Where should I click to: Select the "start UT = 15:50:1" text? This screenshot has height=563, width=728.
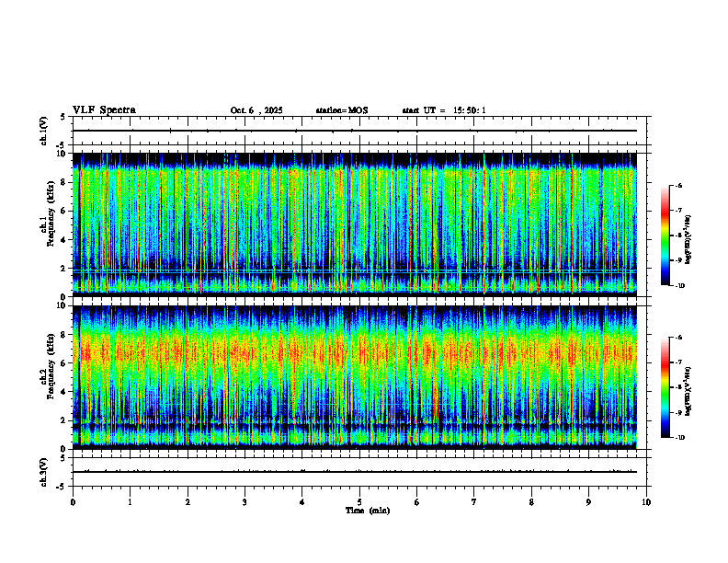(x=444, y=110)
